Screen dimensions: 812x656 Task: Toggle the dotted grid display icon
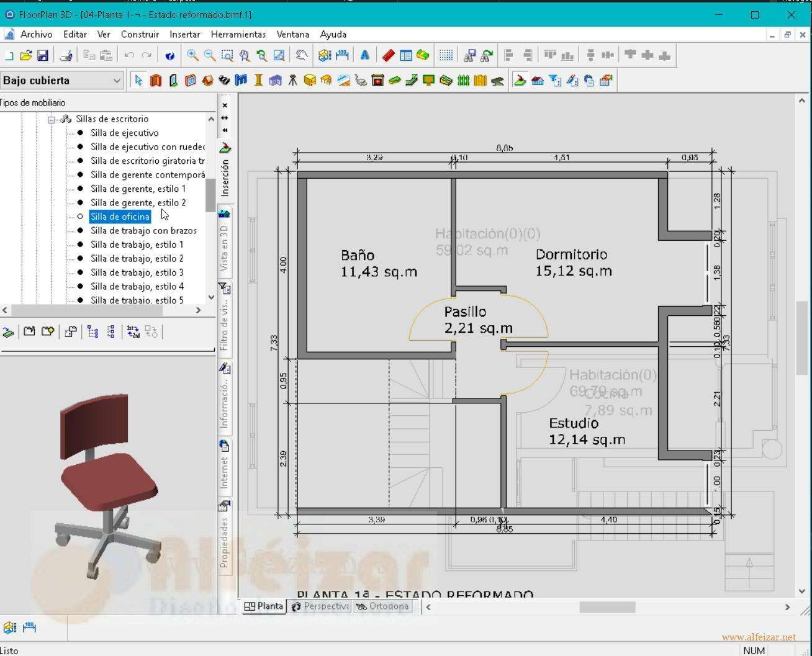click(x=446, y=55)
